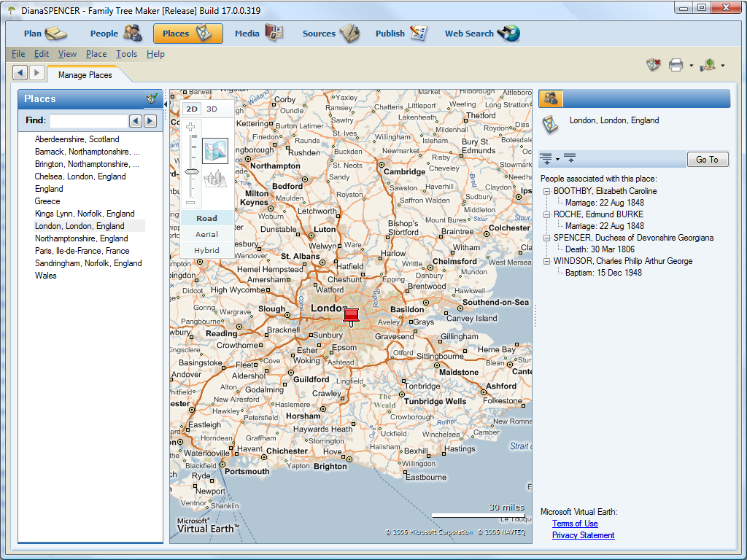The width and height of the screenshot is (747, 560).
Task: Select the road map style icon
Action: 215,151
